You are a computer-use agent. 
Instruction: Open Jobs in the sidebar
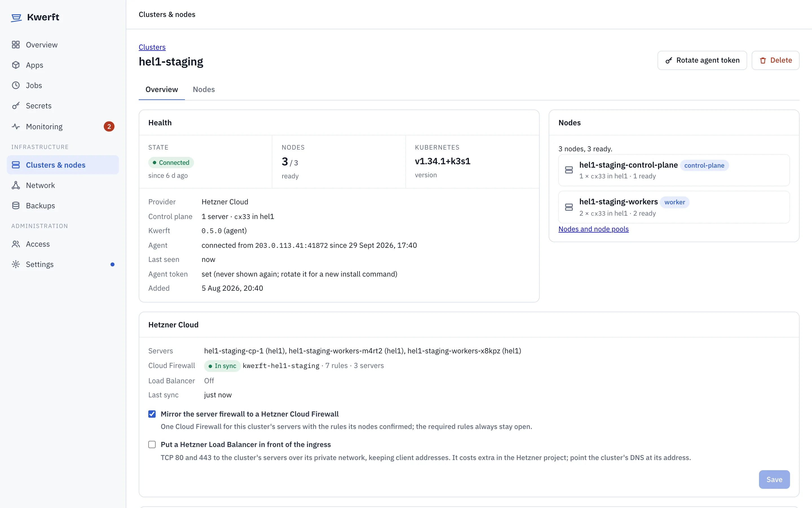(x=63, y=85)
